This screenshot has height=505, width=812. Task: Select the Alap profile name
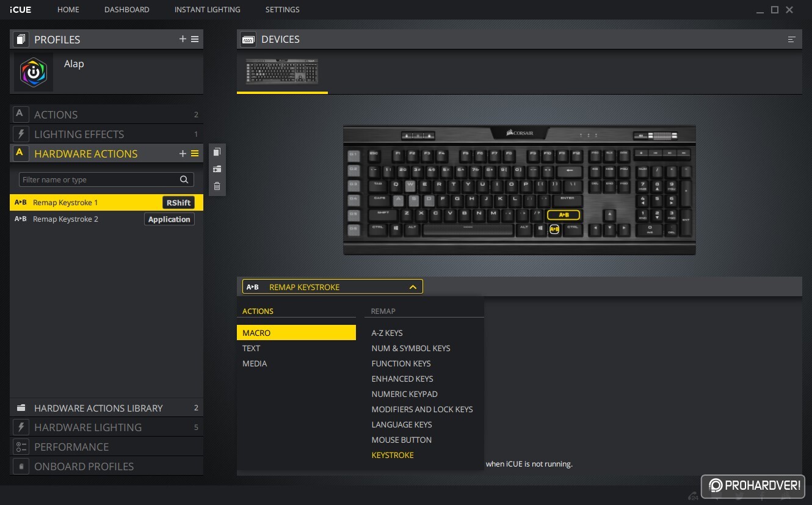pyautogui.click(x=74, y=64)
